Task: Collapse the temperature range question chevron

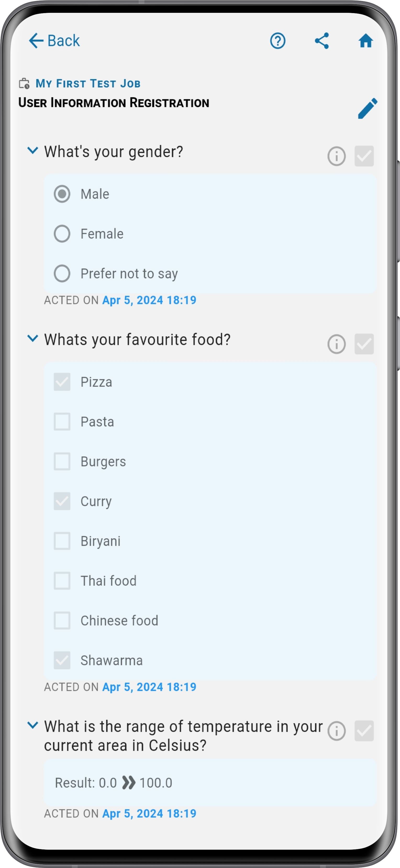Action: point(32,725)
